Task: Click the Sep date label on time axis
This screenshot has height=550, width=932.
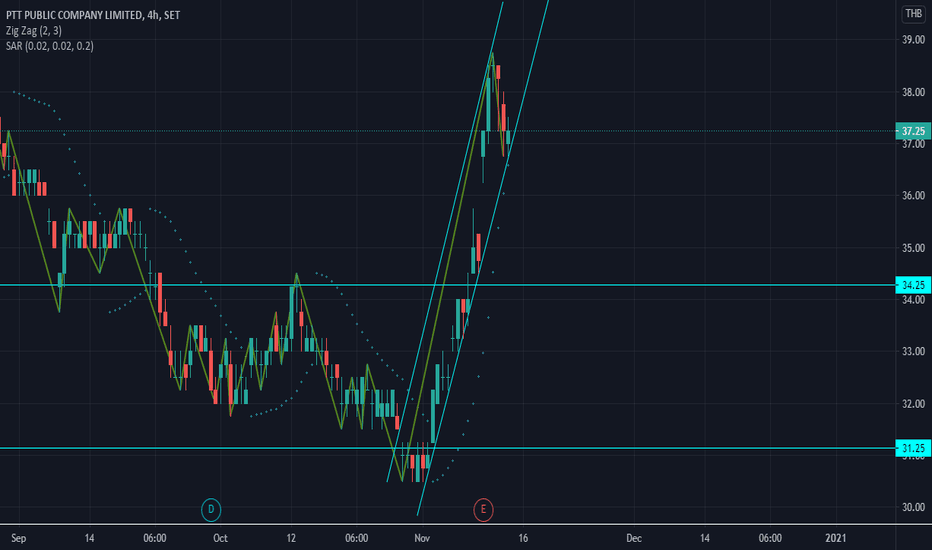Action: (18, 538)
